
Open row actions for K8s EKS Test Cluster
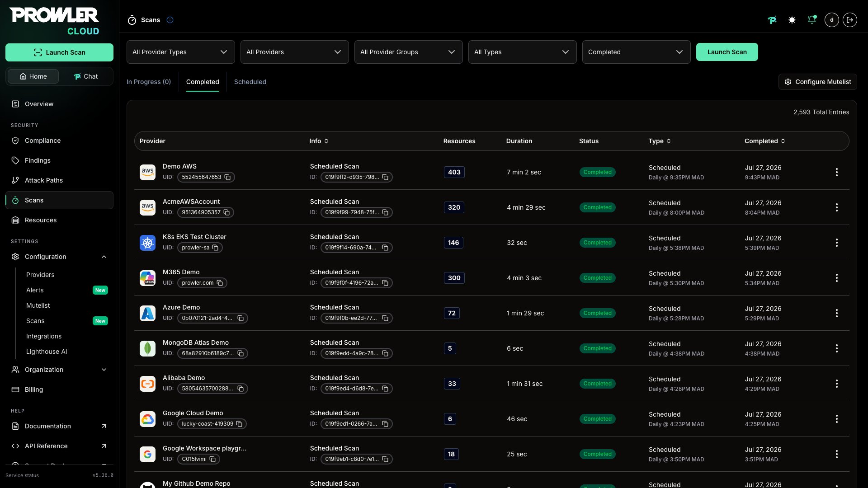tap(837, 243)
